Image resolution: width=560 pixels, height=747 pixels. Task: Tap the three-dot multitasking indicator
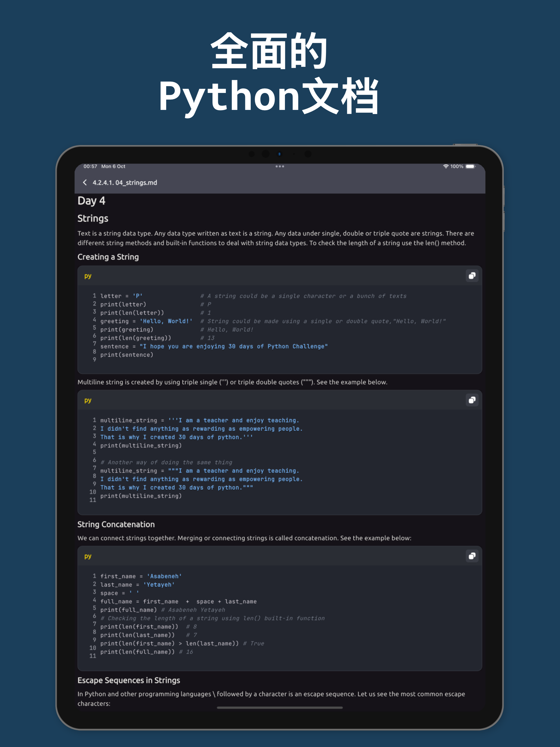280,167
